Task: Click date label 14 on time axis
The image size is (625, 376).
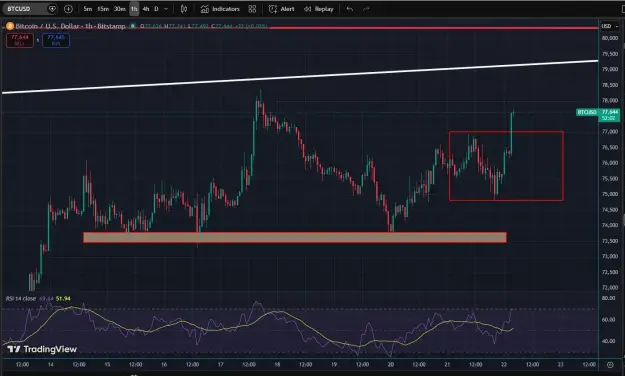Action: 51,364
